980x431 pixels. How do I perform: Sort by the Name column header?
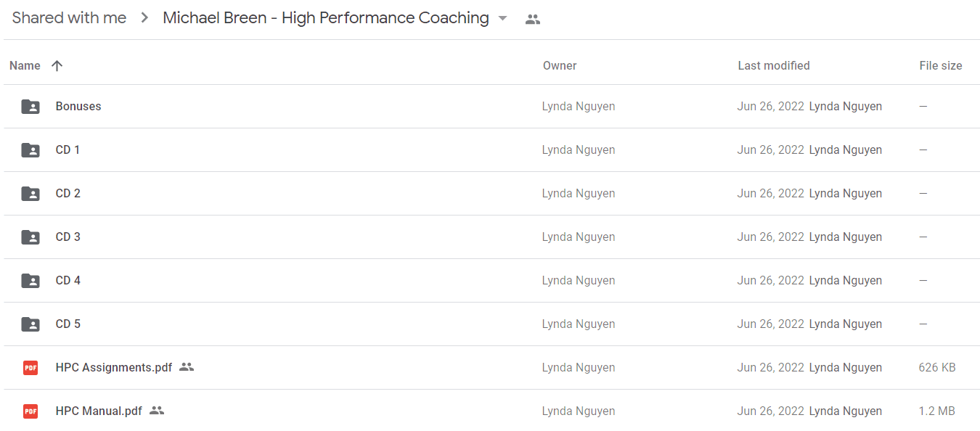click(25, 66)
